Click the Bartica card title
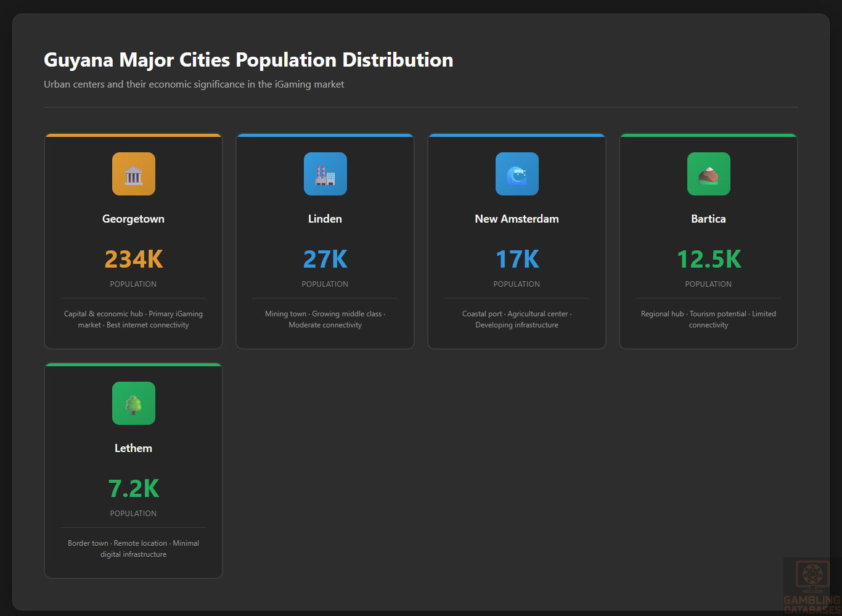The image size is (842, 616). point(709,219)
